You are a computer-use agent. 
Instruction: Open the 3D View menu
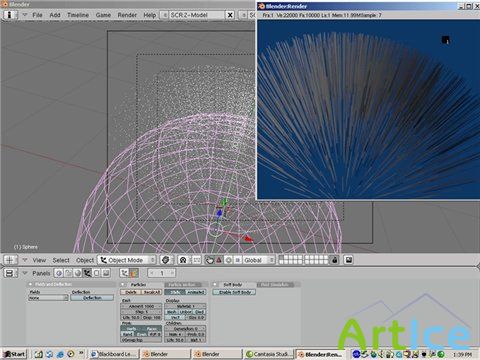coord(39,260)
